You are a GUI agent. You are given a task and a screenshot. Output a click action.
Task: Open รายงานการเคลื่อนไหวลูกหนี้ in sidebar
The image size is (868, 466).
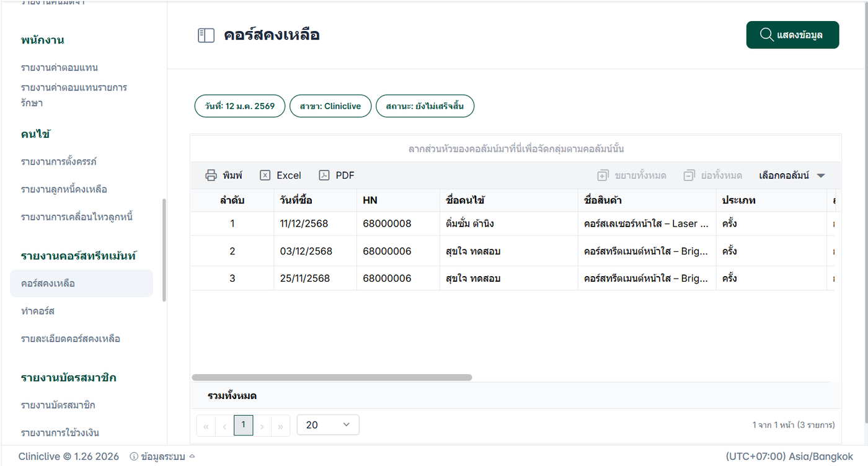click(x=77, y=217)
